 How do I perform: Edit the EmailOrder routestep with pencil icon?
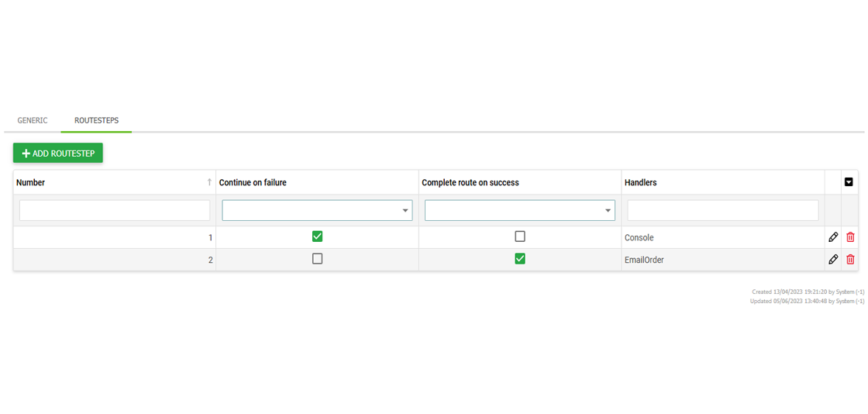coord(832,259)
